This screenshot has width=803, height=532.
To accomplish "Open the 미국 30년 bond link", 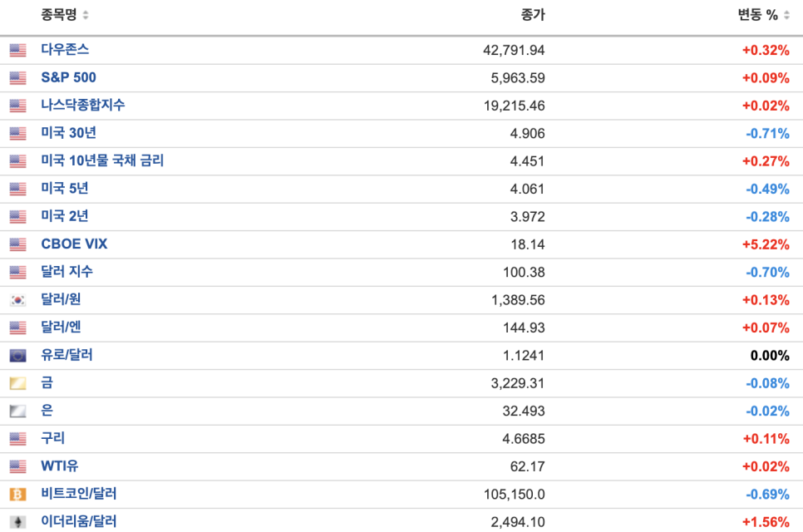I will [69, 133].
